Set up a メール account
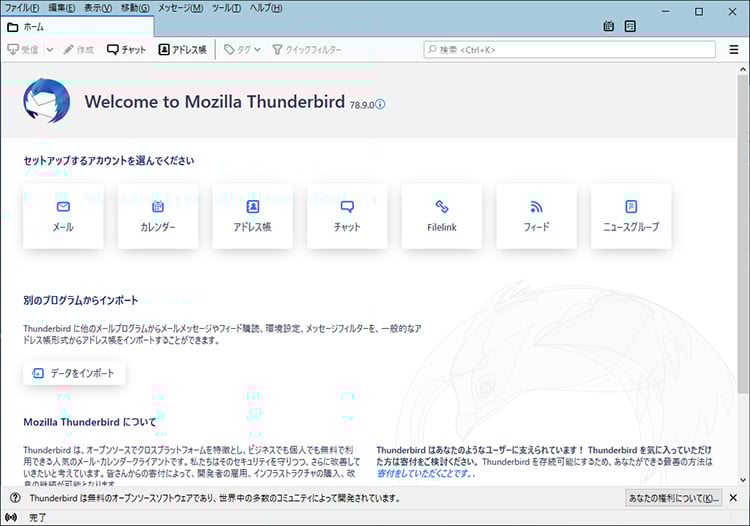This screenshot has width=750, height=526. 63,216
